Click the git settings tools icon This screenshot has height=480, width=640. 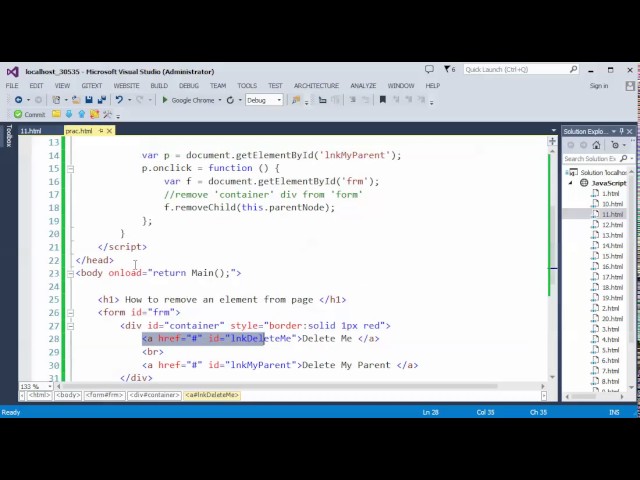click(107, 114)
